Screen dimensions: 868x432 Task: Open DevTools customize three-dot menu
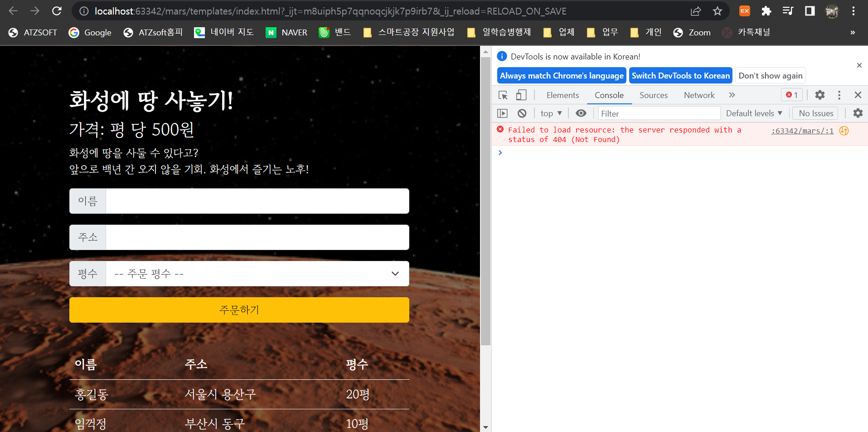click(x=839, y=95)
